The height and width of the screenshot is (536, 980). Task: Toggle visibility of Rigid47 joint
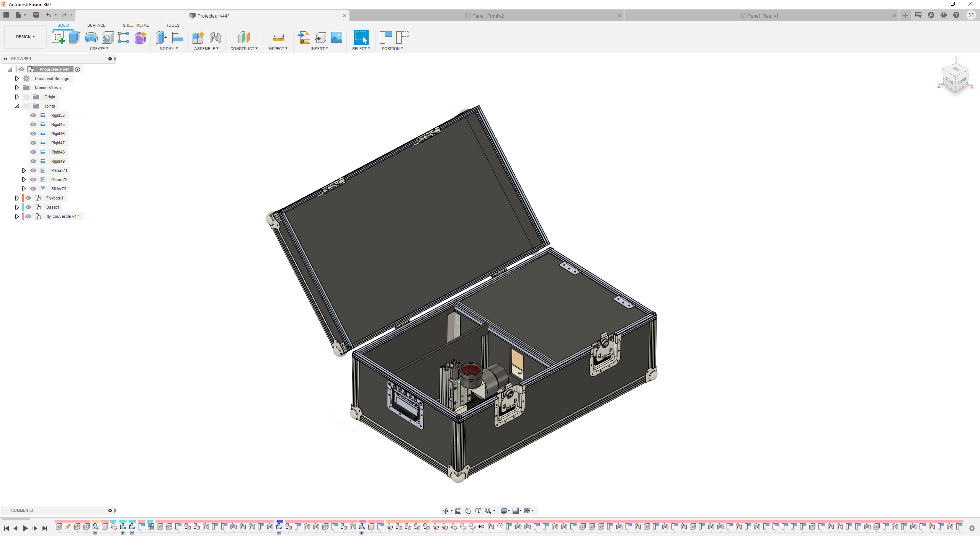click(x=33, y=143)
